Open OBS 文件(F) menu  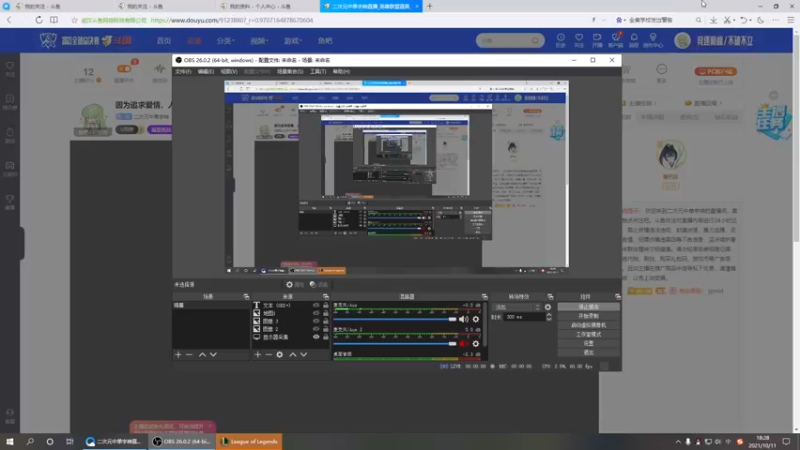183,71
